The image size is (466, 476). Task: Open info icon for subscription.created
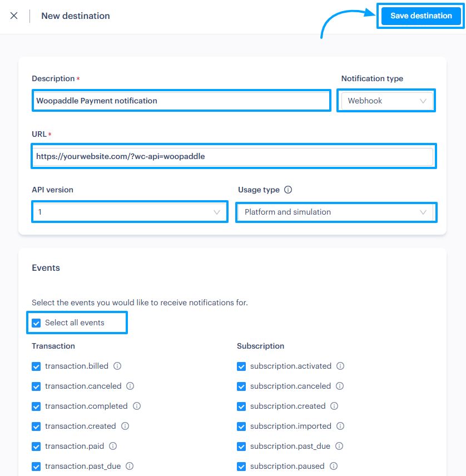(x=334, y=406)
